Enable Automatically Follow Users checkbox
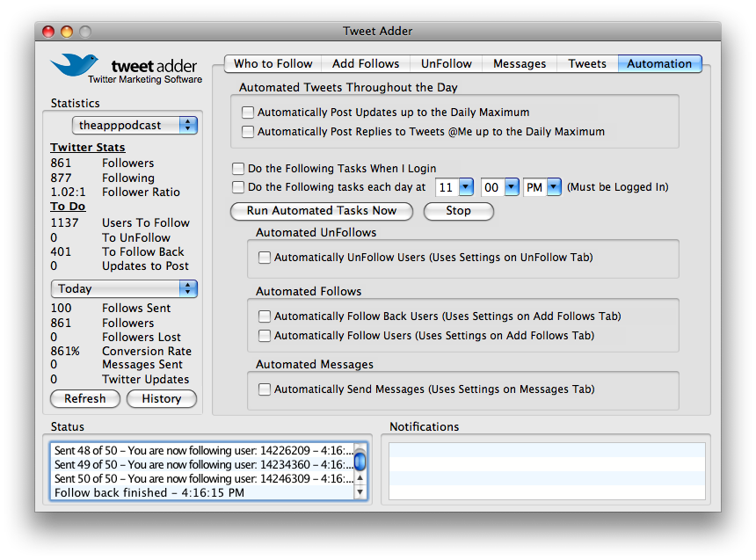 pos(265,335)
